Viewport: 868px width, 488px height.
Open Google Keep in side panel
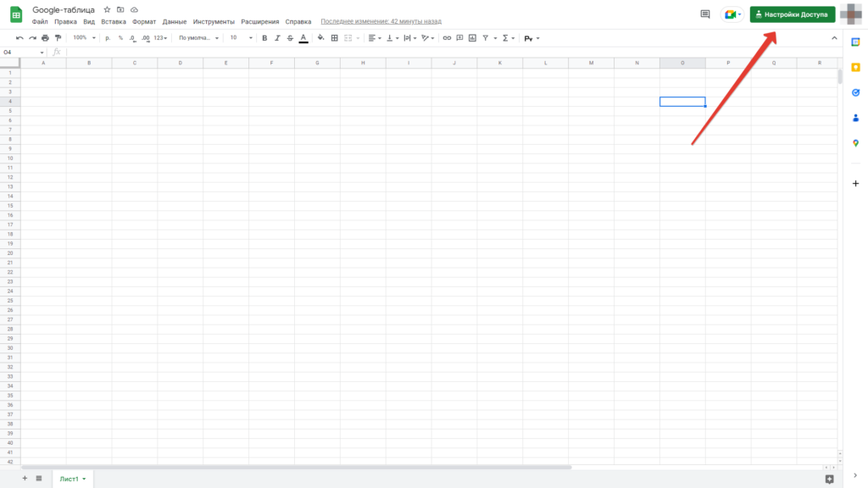coord(855,67)
